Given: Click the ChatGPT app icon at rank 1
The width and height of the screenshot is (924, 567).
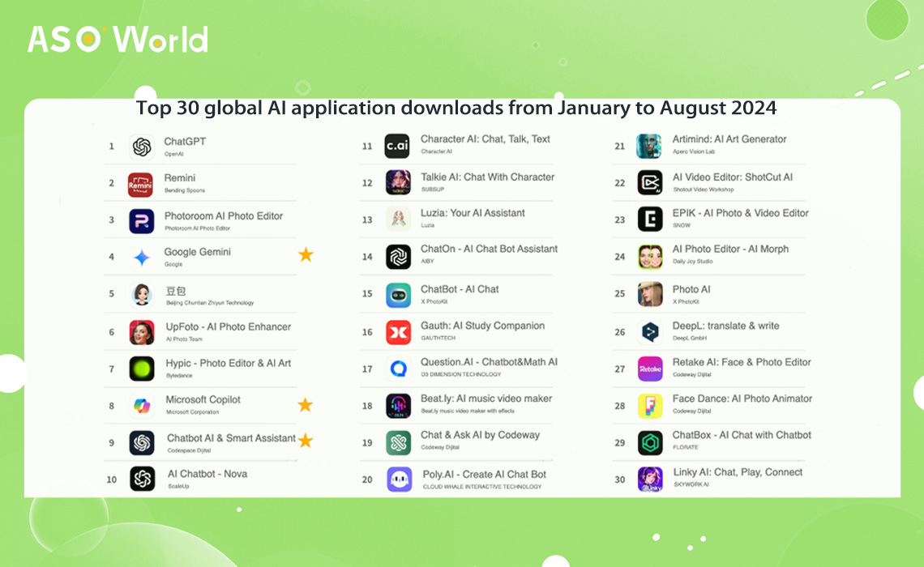Looking at the screenshot, I should pyautogui.click(x=141, y=147).
